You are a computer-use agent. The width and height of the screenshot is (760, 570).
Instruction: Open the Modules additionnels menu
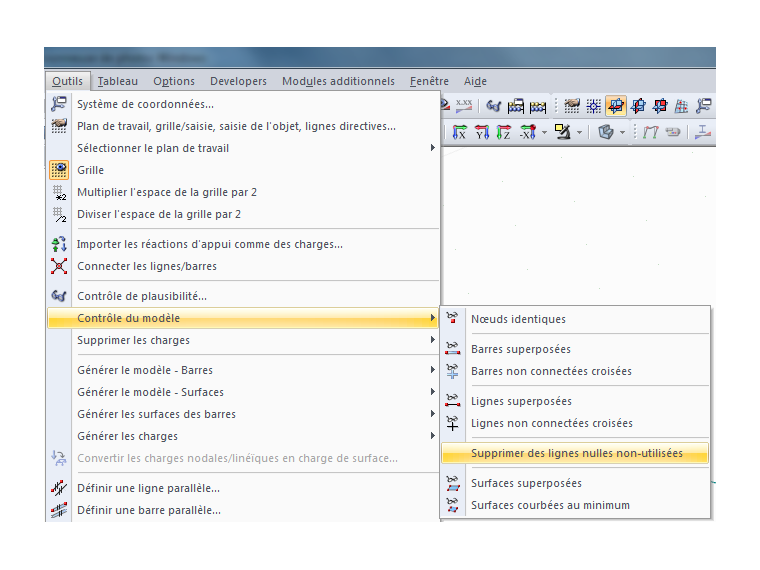coord(338,81)
